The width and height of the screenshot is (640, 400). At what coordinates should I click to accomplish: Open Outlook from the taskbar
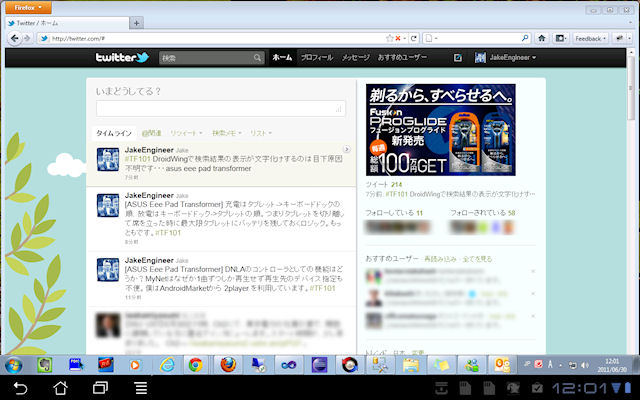502,365
